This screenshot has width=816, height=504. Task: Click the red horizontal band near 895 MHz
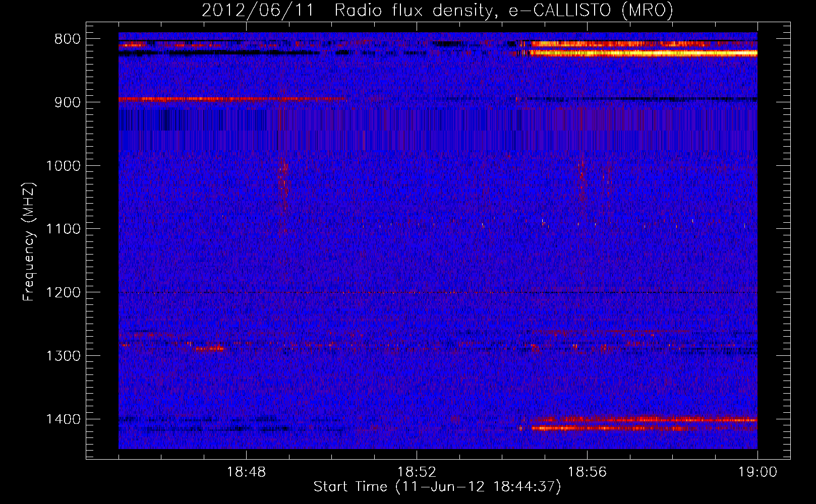tap(232, 99)
